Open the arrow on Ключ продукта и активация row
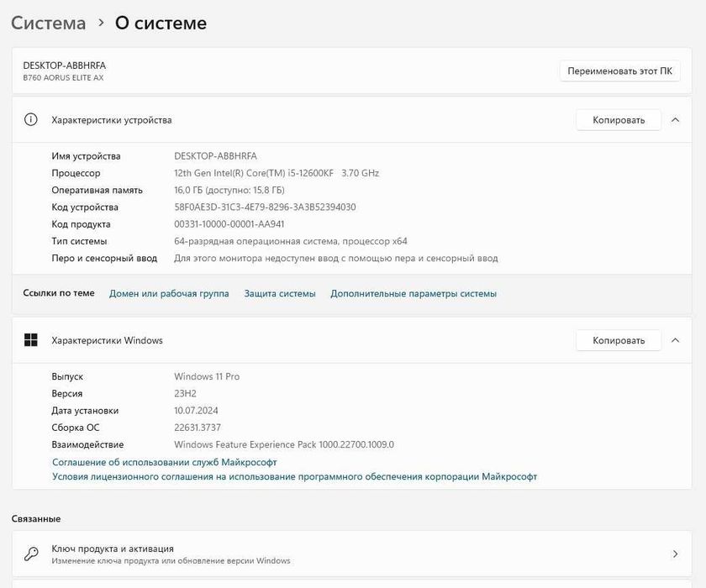The image size is (706, 588). (x=675, y=554)
